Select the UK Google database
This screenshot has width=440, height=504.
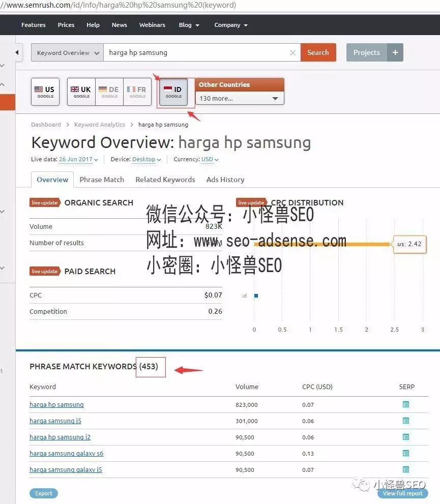tap(81, 92)
